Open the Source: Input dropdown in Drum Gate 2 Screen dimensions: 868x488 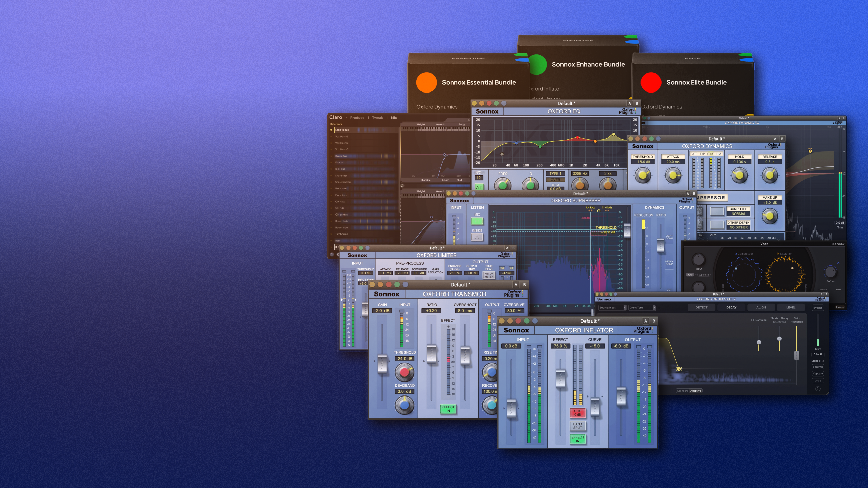pyautogui.click(x=612, y=308)
